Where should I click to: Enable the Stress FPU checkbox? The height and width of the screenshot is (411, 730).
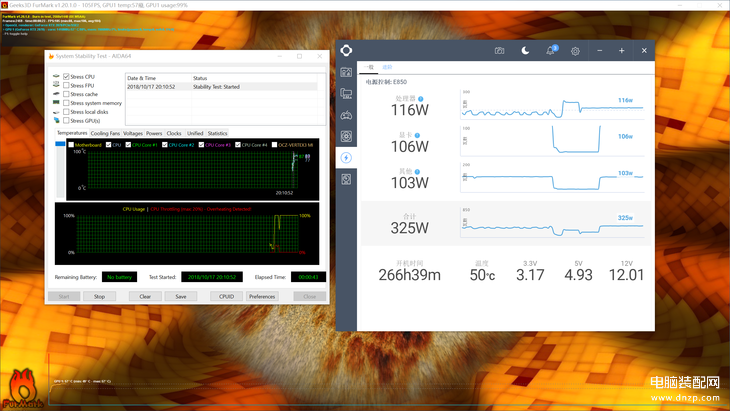(x=66, y=85)
